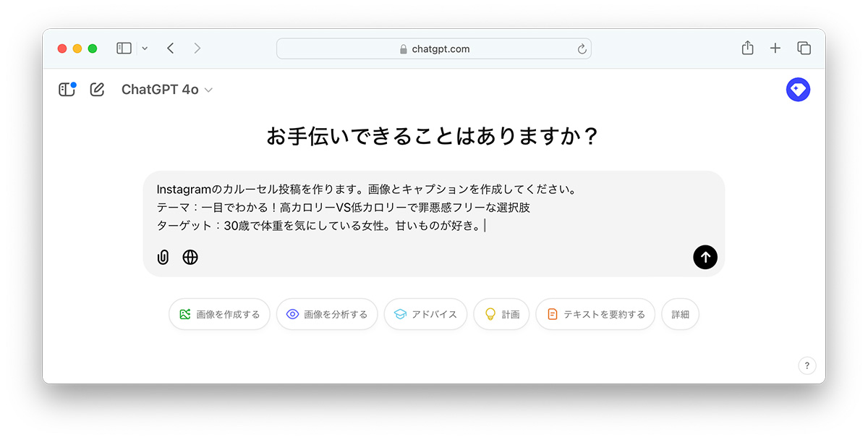Open the blue profile avatar icon
Viewport: 868px width, 440px height.
point(798,90)
